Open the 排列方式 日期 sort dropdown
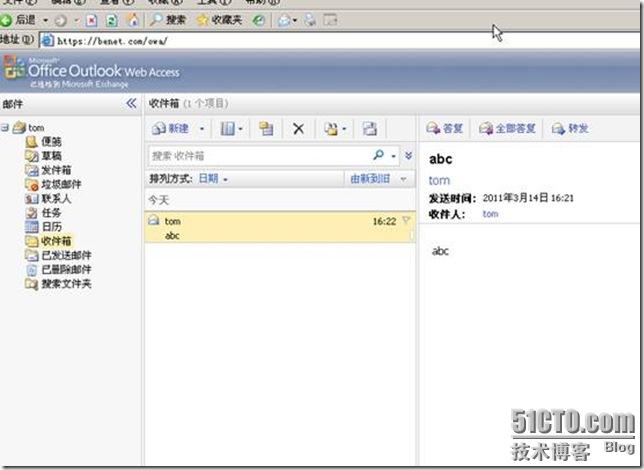Screen dimensions: 644x470 click(213, 179)
